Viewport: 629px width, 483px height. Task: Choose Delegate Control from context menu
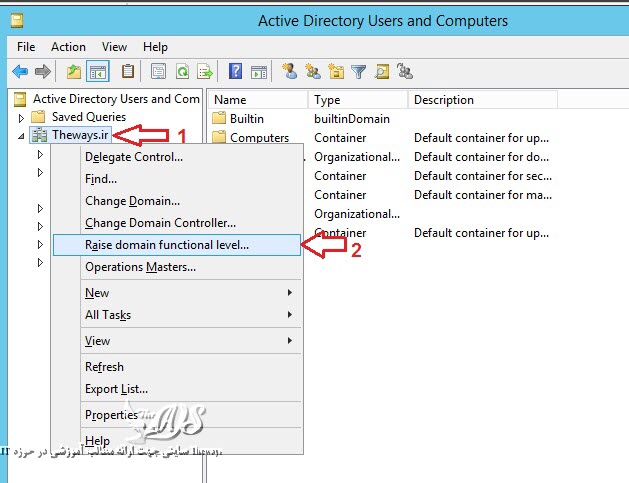click(134, 157)
